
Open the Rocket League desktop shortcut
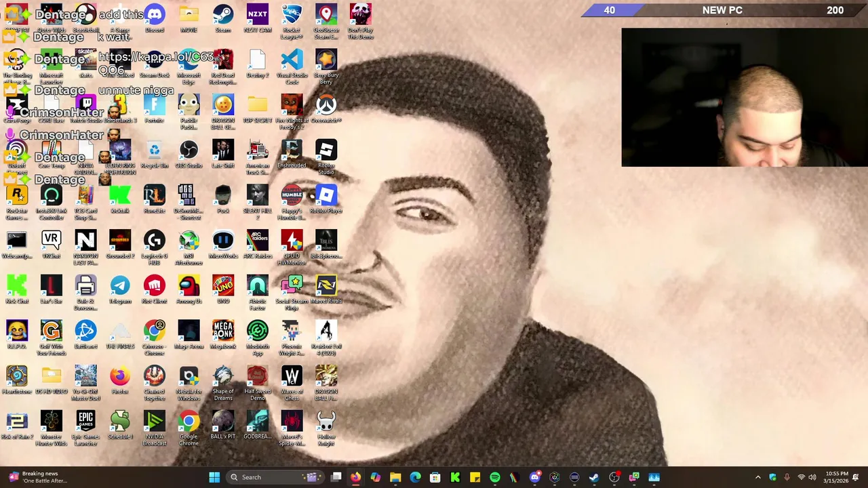click(292, 22)
